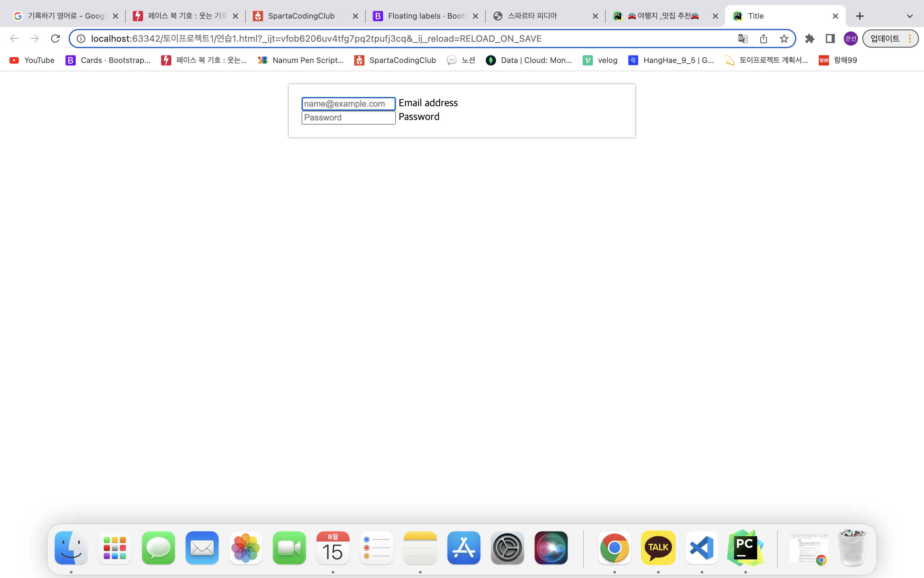Switch to the 여행지, 맛집 추천 tab
Viewport: 924px width, 578px height.
665,16
